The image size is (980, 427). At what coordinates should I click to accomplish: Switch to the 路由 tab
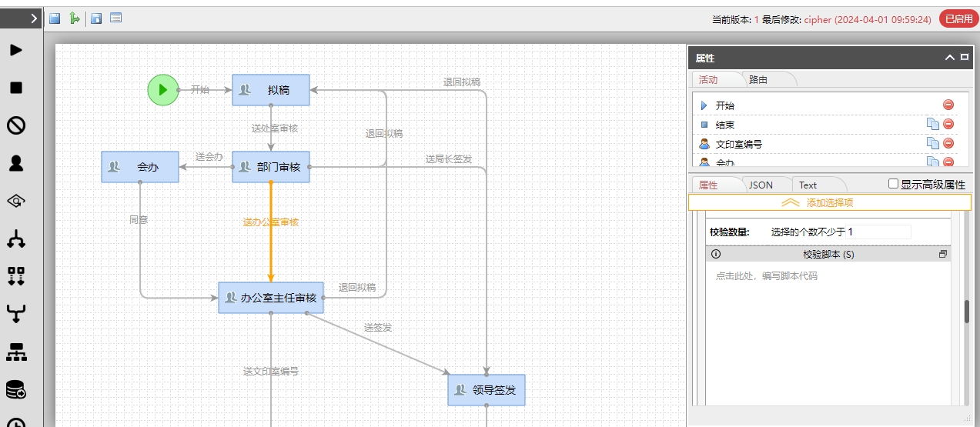click(x=758, y=80)
